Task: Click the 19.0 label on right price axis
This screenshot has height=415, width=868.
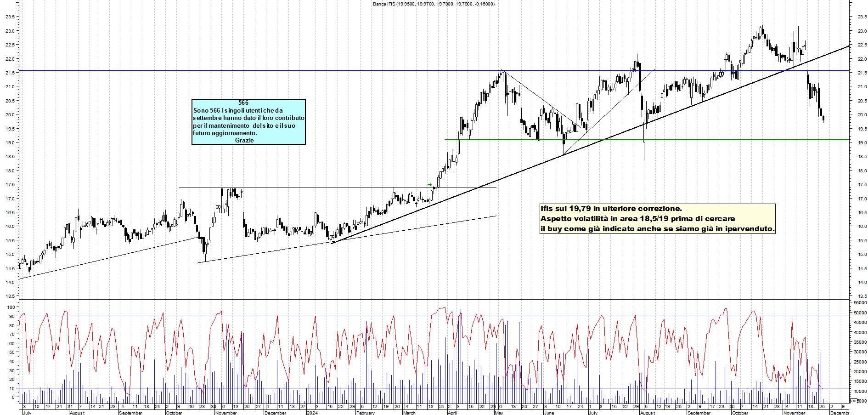Action: click(862, 143)
